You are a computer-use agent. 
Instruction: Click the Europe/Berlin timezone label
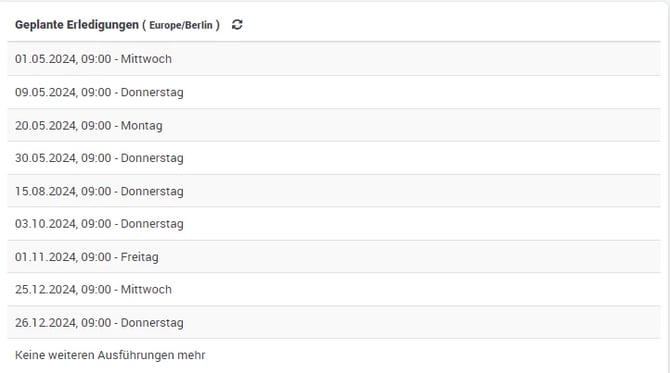[181, 25]
